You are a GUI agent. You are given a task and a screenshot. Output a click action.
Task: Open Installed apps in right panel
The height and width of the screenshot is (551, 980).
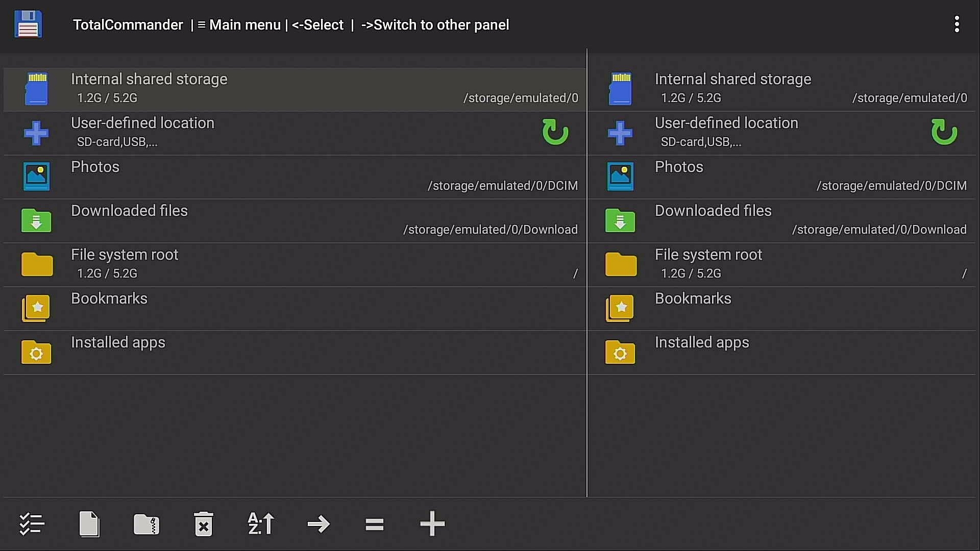(782, 353)
